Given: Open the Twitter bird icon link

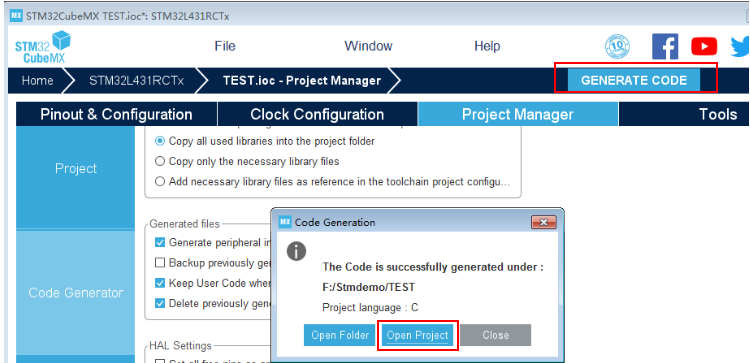Looking at the screenshot, I should tap(740, 47).
